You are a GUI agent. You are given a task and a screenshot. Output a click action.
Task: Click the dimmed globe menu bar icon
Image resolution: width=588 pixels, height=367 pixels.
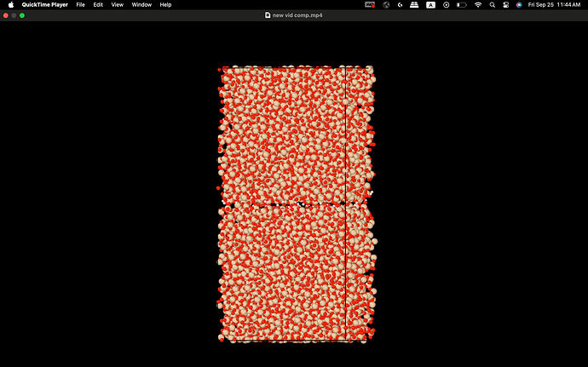386,5
